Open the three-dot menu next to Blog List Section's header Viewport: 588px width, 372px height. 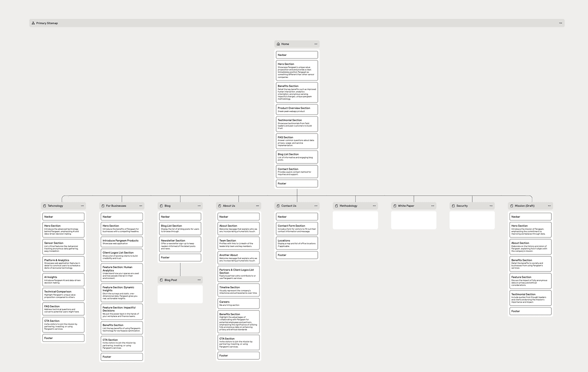click(199, 206)
